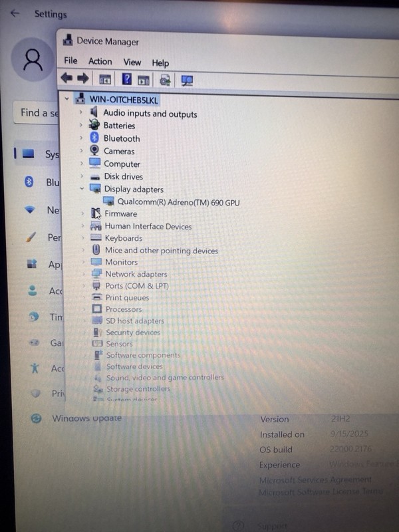Click the Batteries icon
Screen dimensions: 399x532
94,125
